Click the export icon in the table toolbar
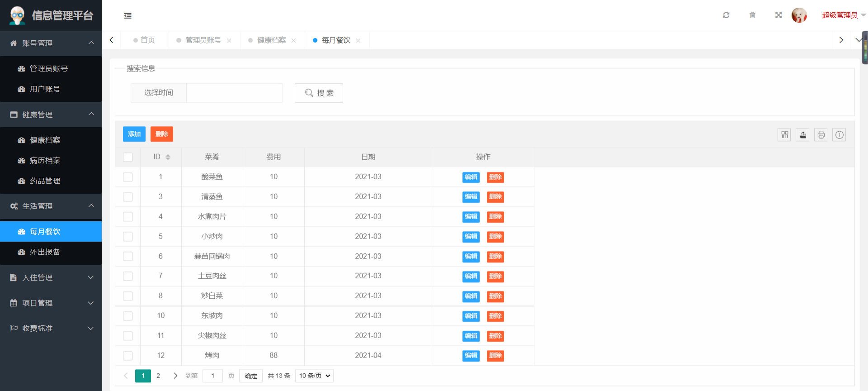This screenshot has height=391, width=868. 802,135
